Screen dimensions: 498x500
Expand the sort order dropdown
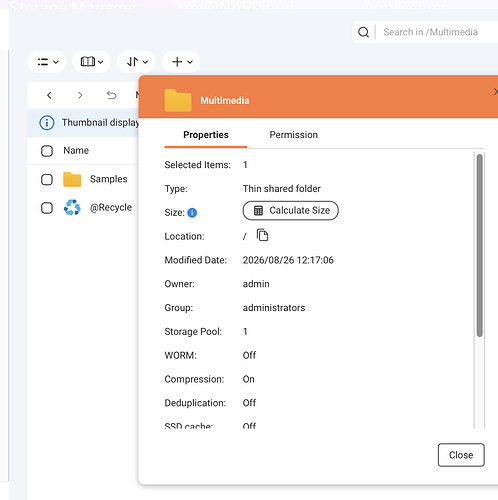(x=136, y=62)
